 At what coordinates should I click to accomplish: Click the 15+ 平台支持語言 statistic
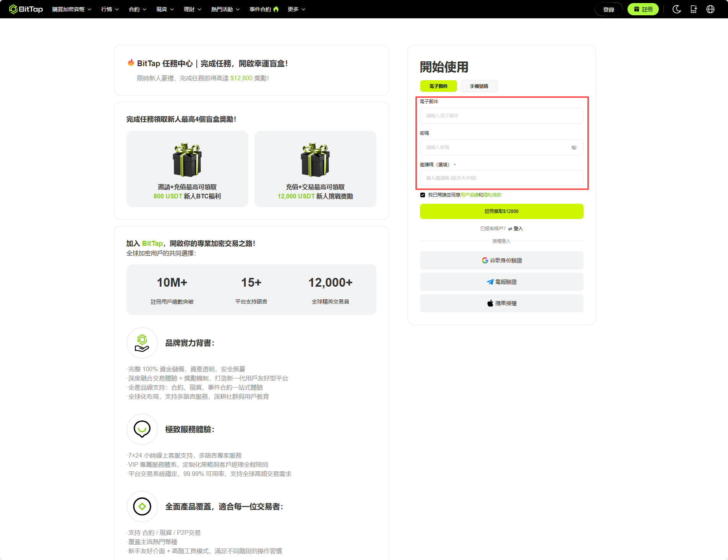coord(251,290)
